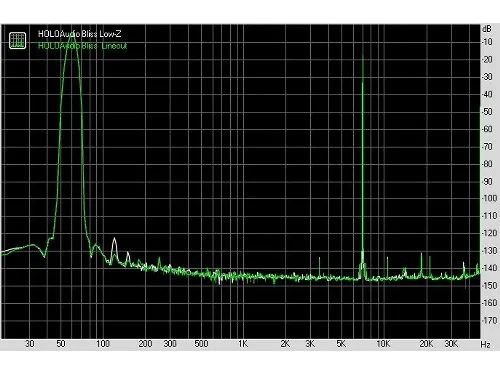The image size is (500, 375).
Task: Click the '500' frequency axis label
Action: coord(201,344)
